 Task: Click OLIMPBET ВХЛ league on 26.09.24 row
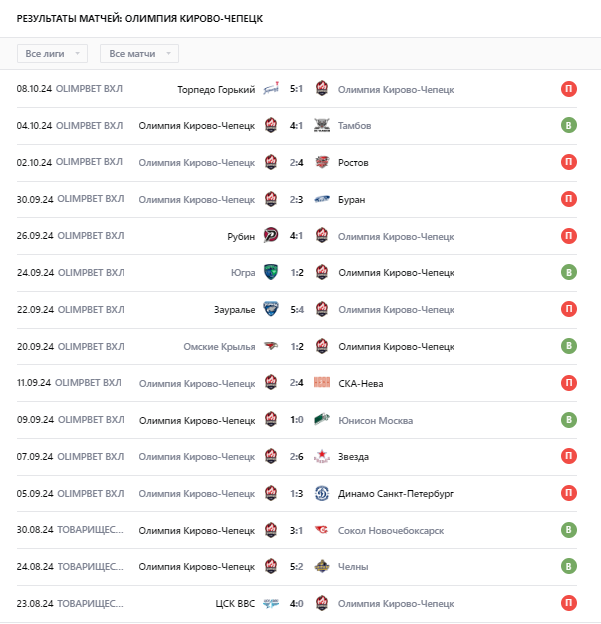[90, 236]
